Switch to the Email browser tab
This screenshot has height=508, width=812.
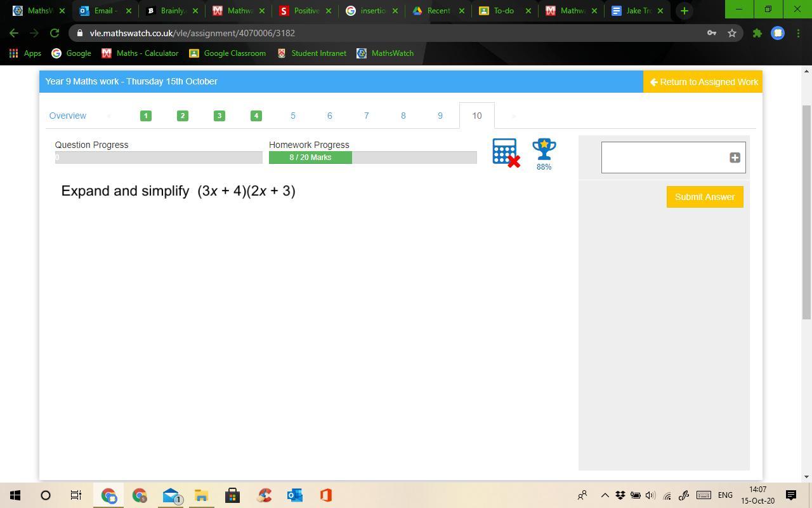105,11
